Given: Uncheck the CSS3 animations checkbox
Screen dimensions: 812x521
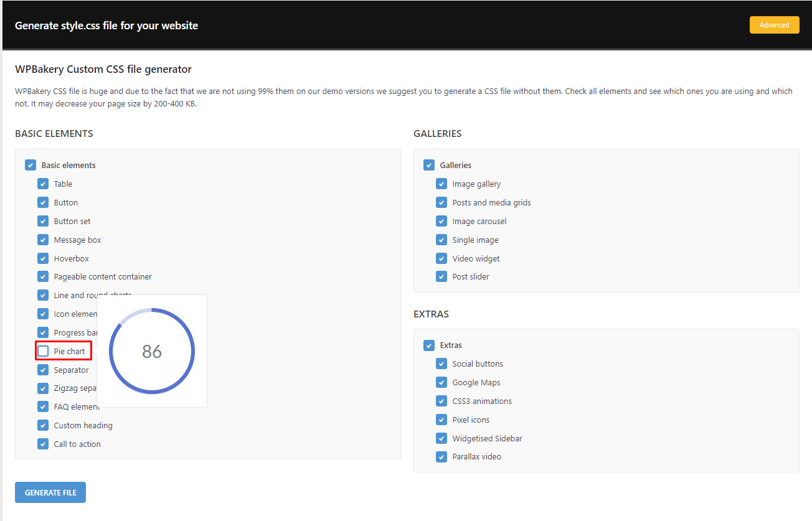Looking at the screenshot, I should [441, 401].
